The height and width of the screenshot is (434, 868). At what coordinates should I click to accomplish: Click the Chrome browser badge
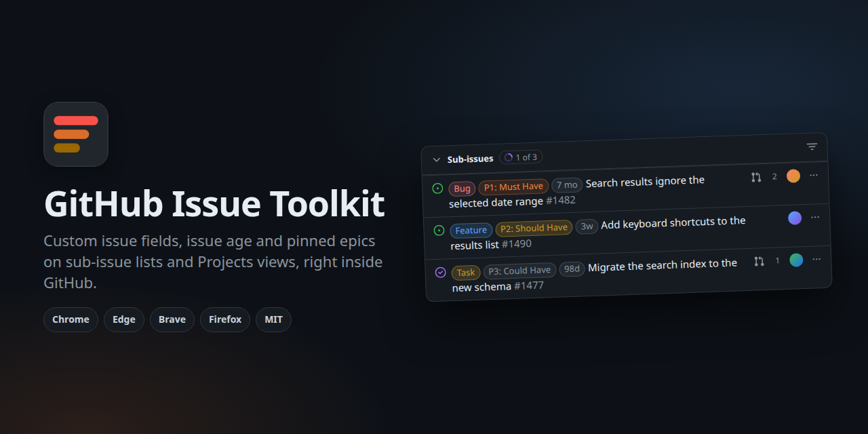pos(71,319)
